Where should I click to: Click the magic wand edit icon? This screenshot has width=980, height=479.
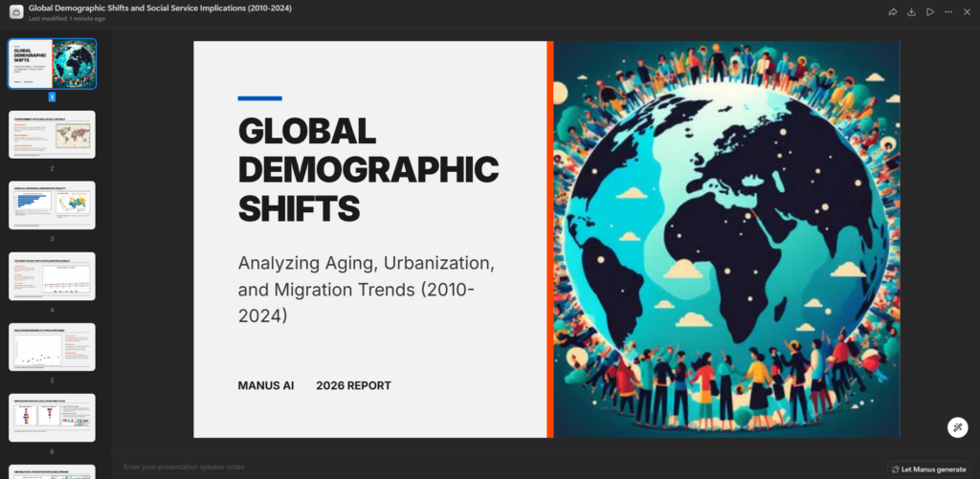[957, 427]
